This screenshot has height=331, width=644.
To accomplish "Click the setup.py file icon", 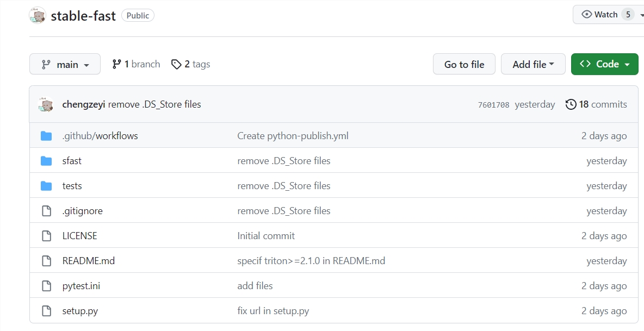I will coord(46,311).
